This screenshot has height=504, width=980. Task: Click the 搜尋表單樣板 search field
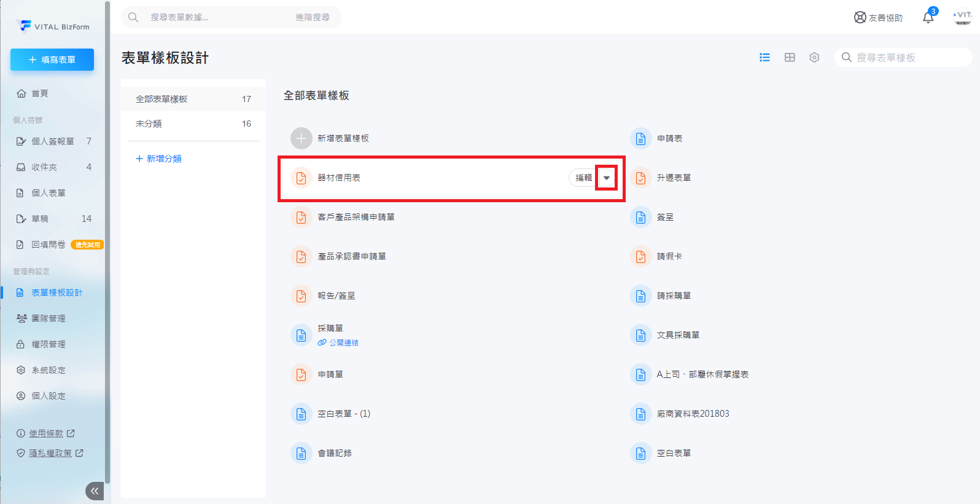pos(909,57)
